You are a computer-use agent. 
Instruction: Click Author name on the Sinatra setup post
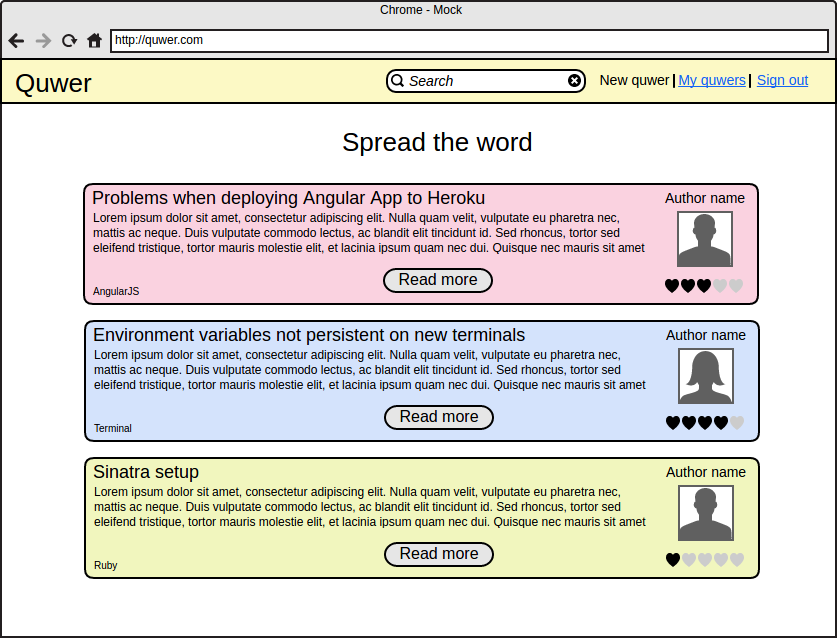point(706,472)
